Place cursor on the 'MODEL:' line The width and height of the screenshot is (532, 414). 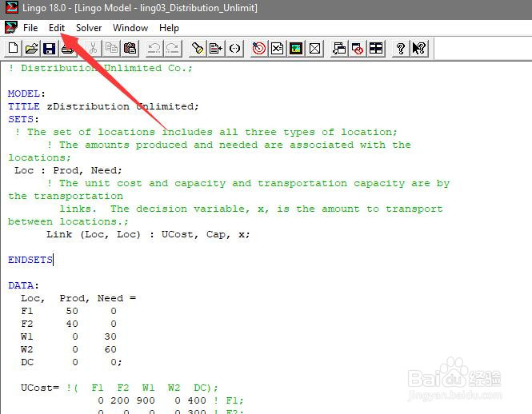tap(26, 94)
